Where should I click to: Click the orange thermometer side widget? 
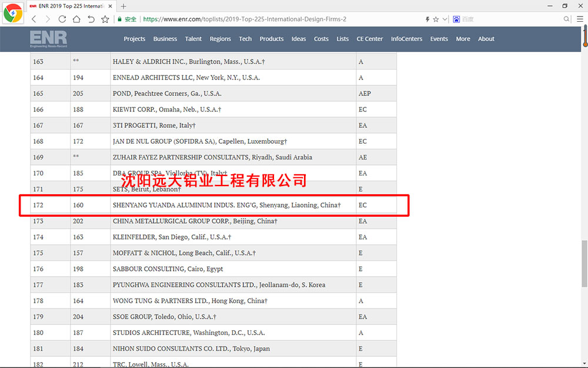585,36
